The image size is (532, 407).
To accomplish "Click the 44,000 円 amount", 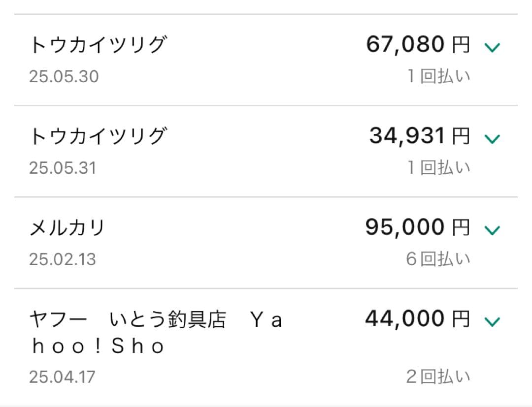I will click(418, 318).
